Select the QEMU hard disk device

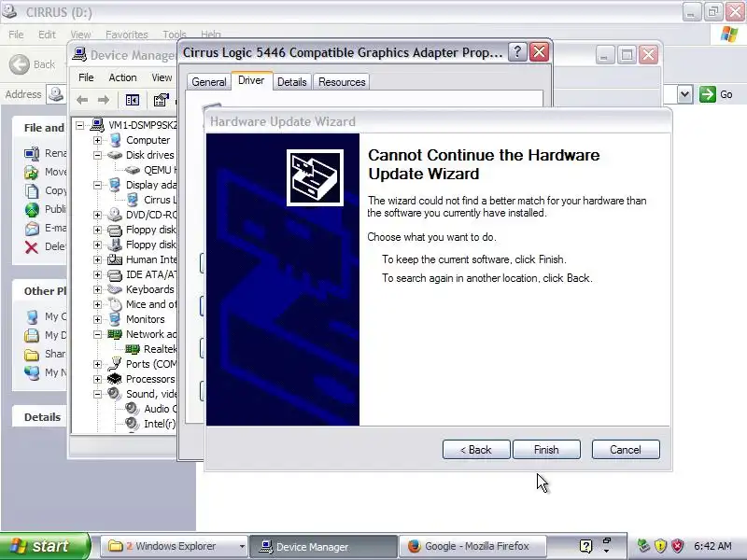160,170
